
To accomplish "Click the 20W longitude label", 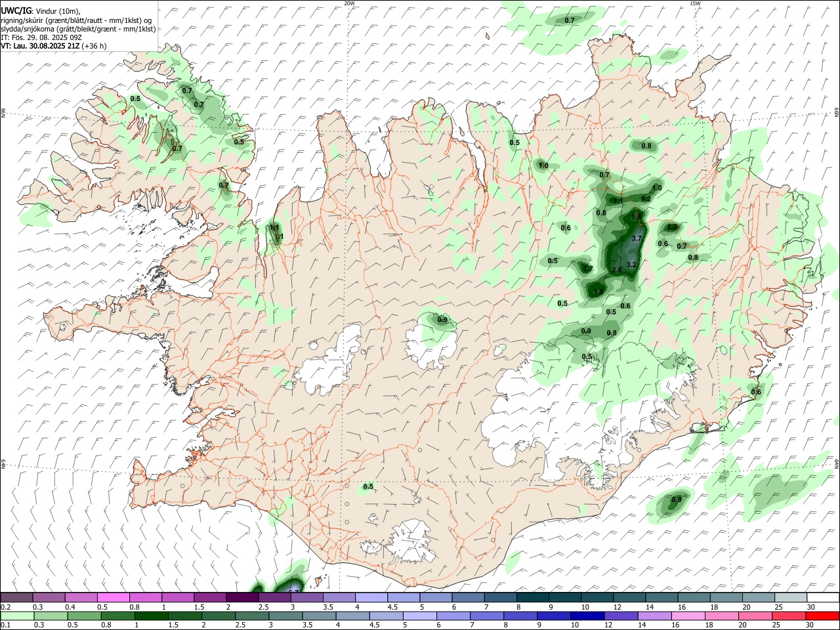I will [x=349, y=3].
